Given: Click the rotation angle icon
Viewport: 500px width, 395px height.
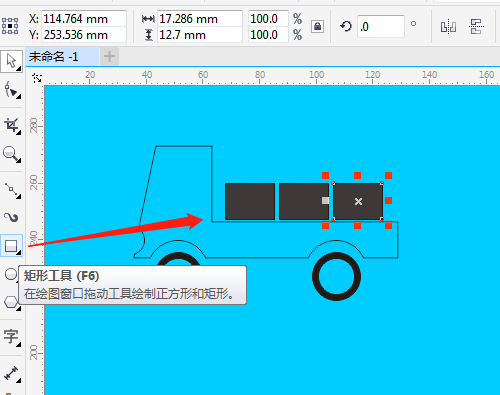Looking at the screenshot, I should pyautogui.click(x=346, y=26).
